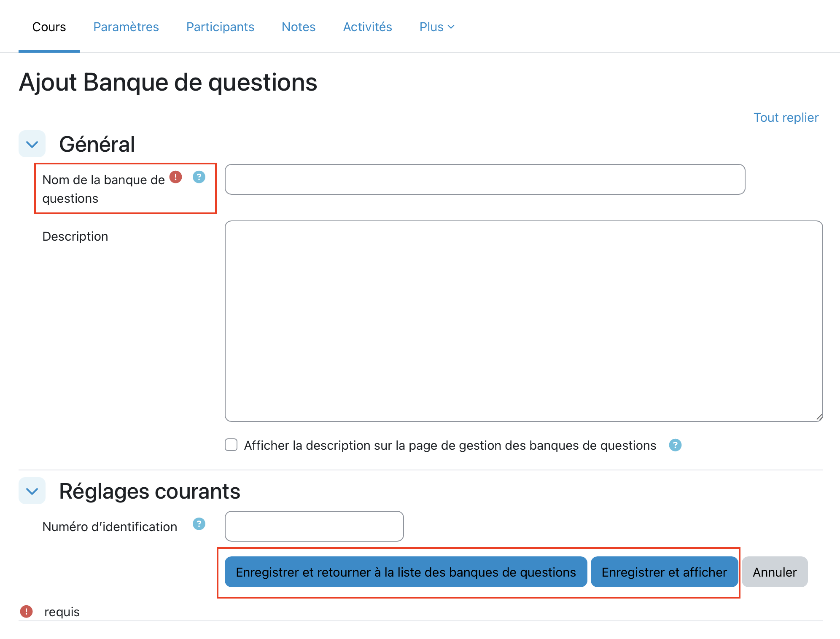
Task: Switch to the Paramètres tab
Action: pyautogui.click(x=126, y=27)
